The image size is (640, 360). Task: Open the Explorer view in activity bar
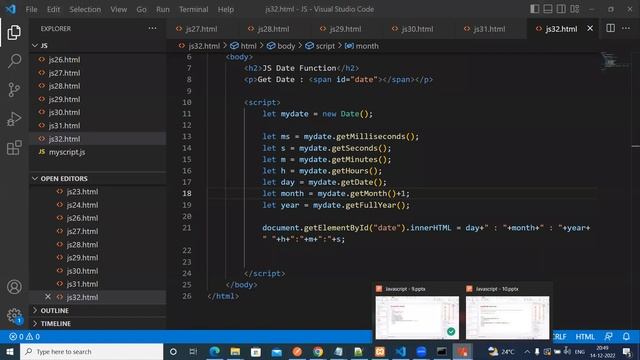click(x=14, y=32)
